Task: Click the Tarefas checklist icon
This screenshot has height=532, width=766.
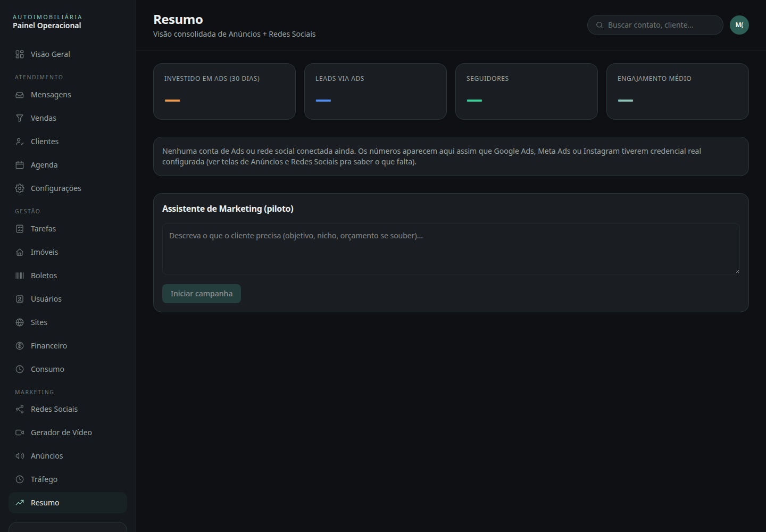Action: 20,229
